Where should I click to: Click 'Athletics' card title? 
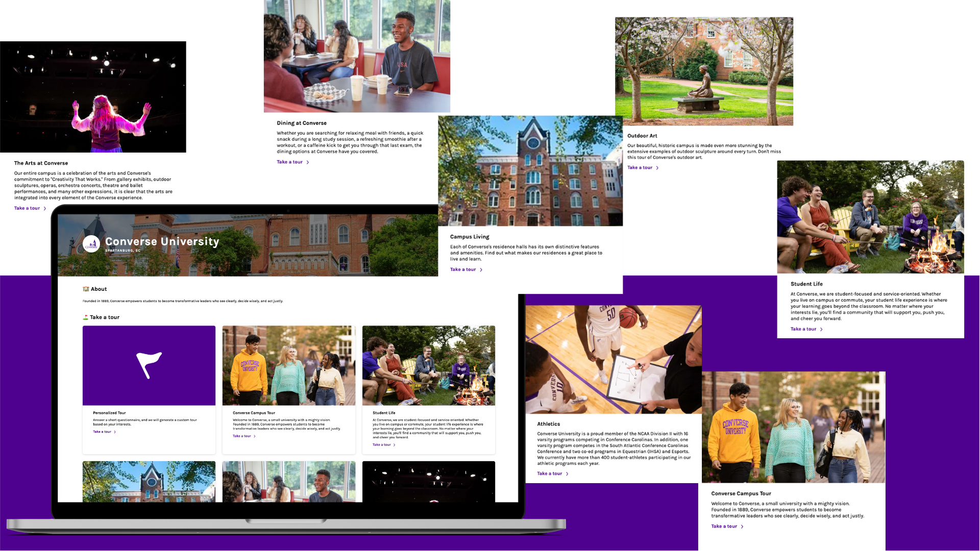point(549,424)
